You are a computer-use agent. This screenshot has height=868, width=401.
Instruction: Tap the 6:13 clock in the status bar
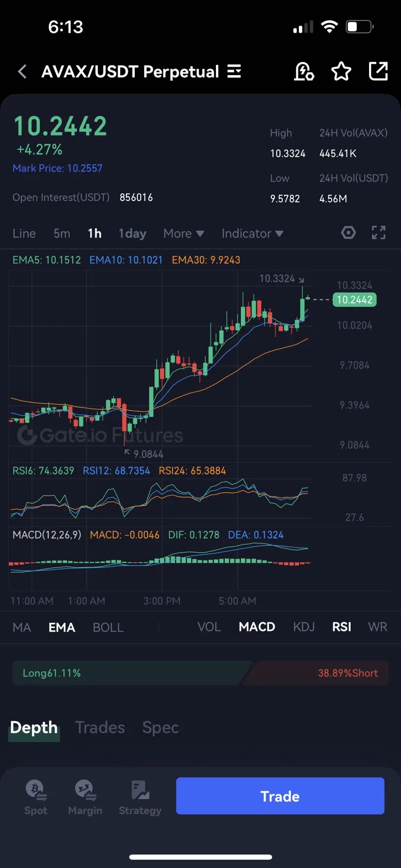(65, 27)
